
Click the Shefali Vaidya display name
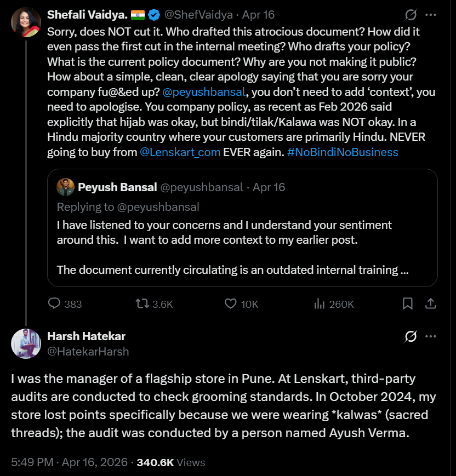(x=87, y=15)
